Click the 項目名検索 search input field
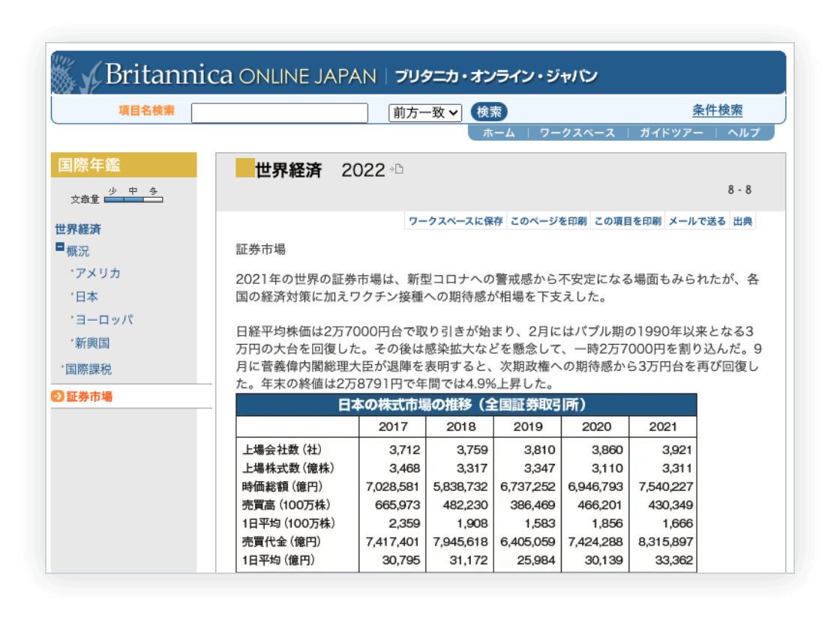The width and height of the screenshot is (840, 622). click(x=280, y=113)
